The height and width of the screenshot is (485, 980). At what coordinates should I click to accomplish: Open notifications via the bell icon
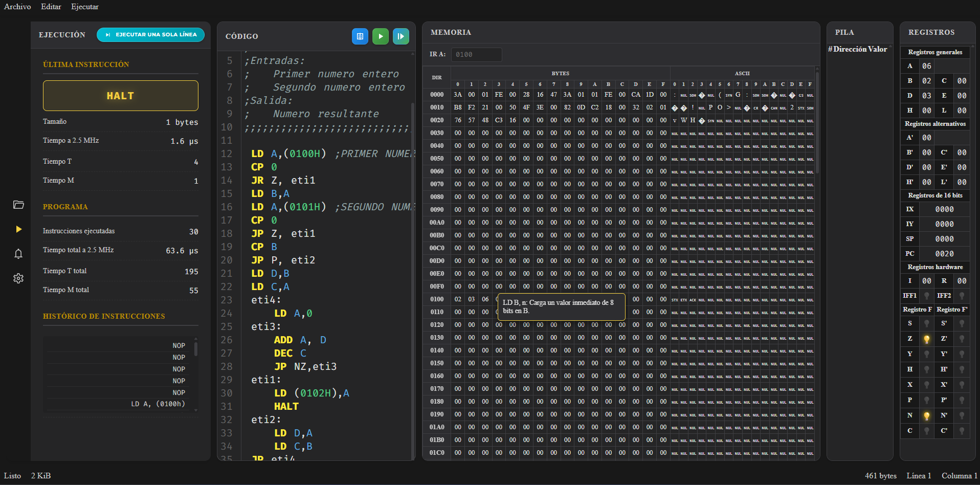(x=18, y=254)
